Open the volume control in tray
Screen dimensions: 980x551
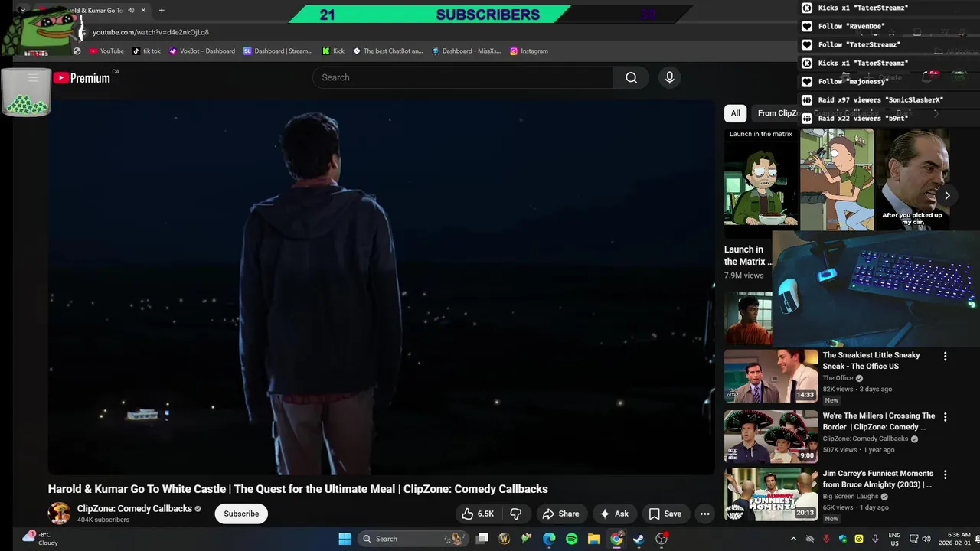[x=926, y=539]
